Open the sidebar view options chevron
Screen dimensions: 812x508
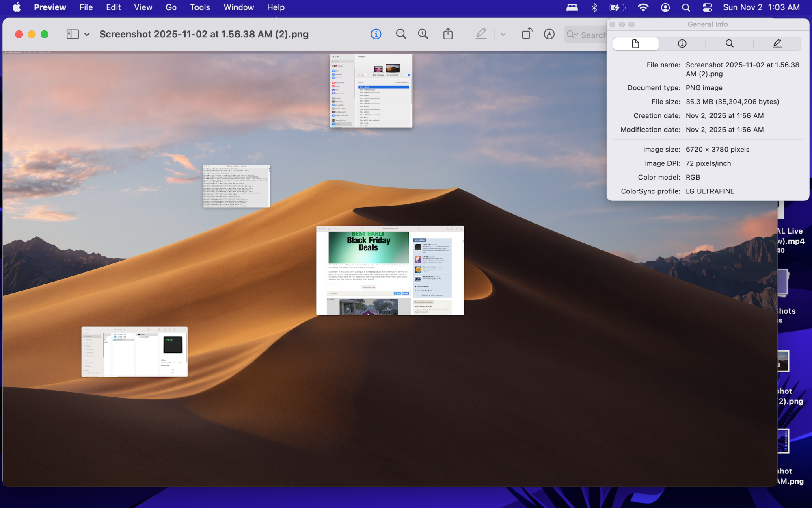click(x=87, y=34)
